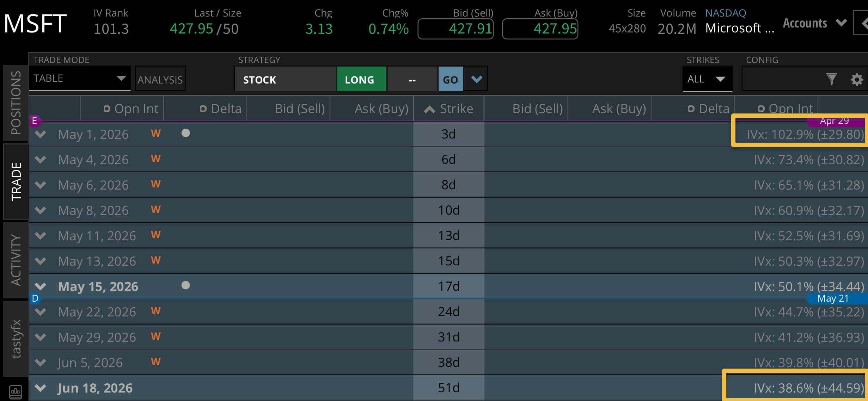Expand the May 1, 2026 expiration

coord(41,134)
